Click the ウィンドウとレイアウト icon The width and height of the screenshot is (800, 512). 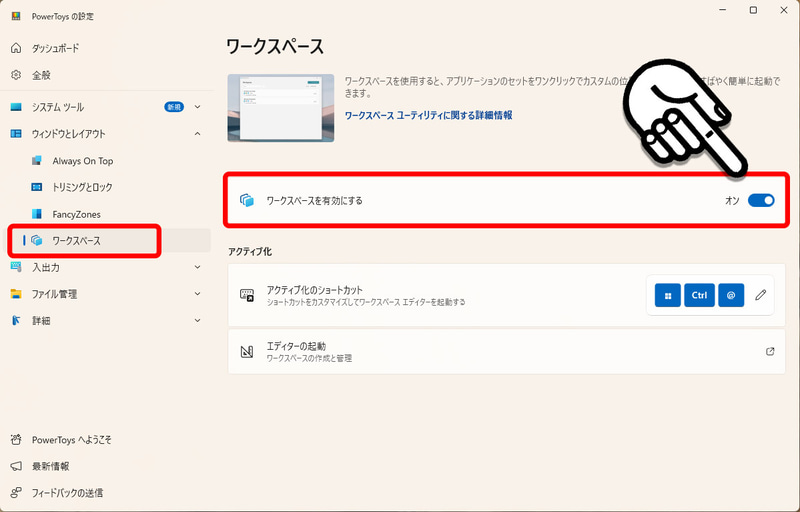(16, 134)
